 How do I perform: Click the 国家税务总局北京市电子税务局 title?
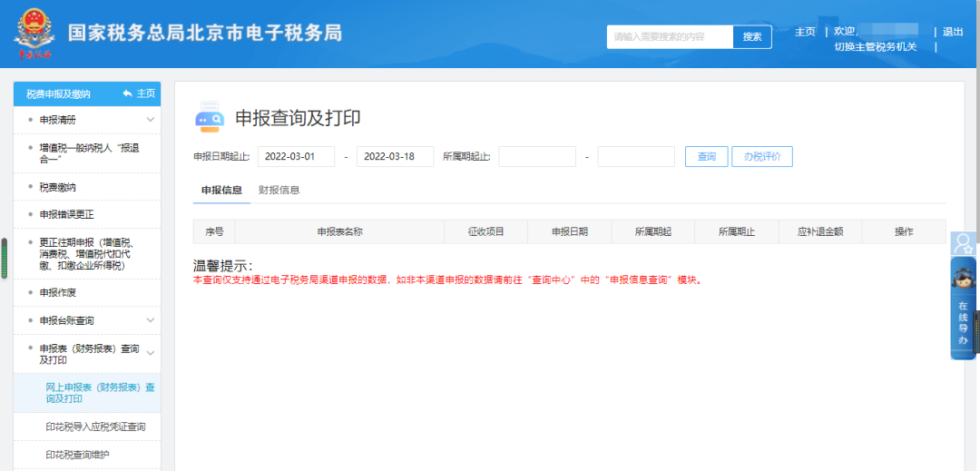[x=205, y=33]
